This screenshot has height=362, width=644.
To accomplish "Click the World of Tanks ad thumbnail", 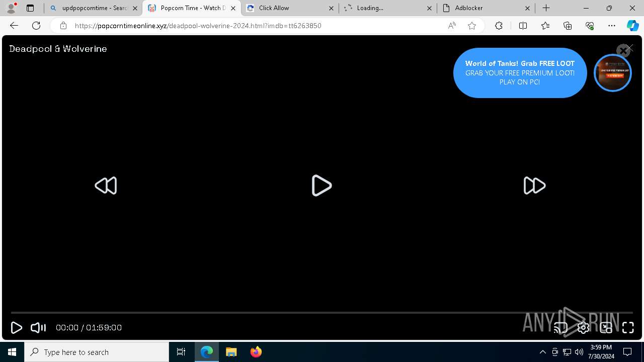I will (x=612, y=73).
